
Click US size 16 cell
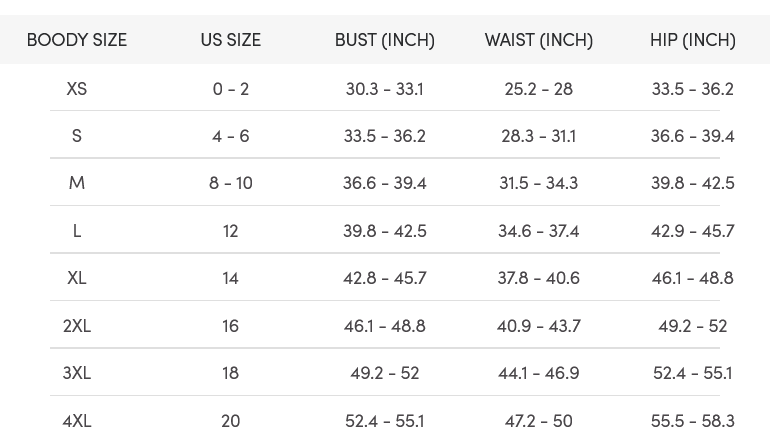pos(231,326)
